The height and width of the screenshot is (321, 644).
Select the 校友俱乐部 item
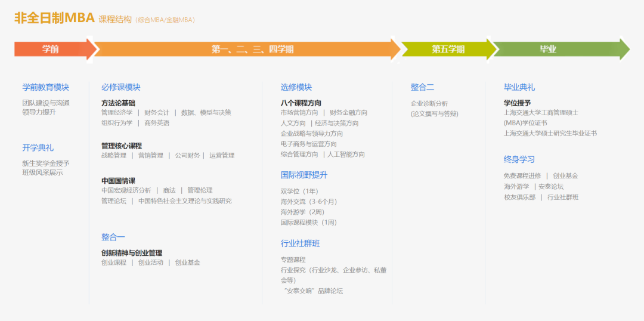pyautogui.click(x=519, y=197)
